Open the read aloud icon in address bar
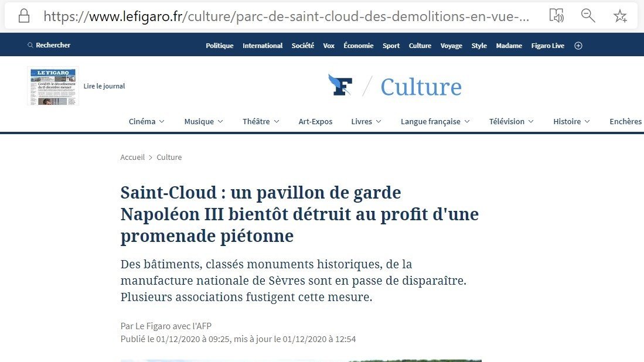Viewport: 644px width, 362px height. point(557,16)
